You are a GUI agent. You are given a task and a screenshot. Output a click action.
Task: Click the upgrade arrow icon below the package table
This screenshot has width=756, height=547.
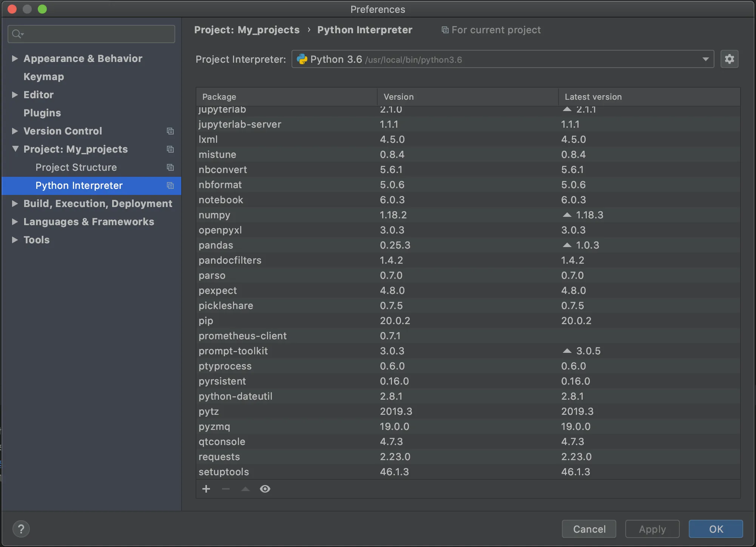tap(245, 489)
